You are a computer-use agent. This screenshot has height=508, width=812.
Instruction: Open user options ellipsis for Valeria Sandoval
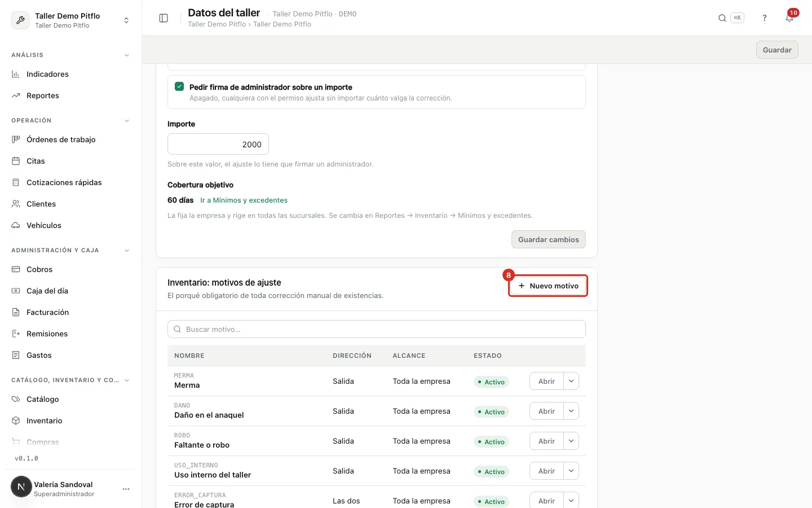[126, 489]
